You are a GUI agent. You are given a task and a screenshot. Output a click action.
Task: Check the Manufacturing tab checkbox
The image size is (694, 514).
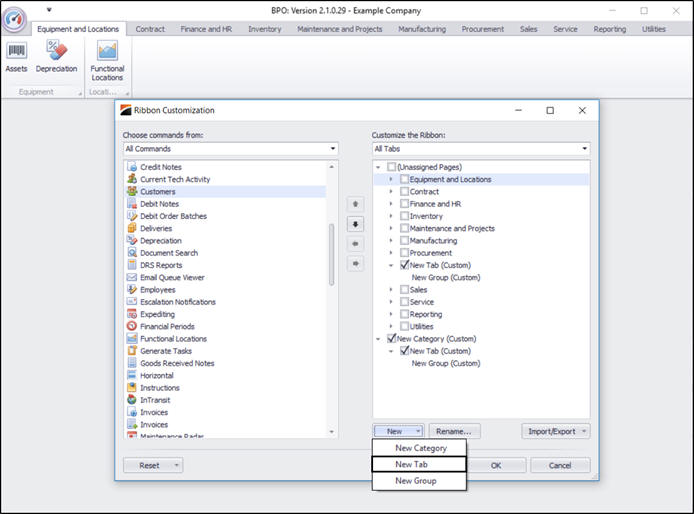click(x=404, y=240)
